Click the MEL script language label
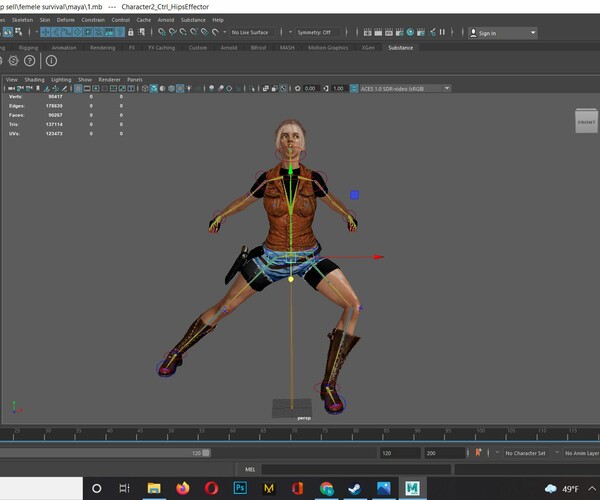 point(250,469)
